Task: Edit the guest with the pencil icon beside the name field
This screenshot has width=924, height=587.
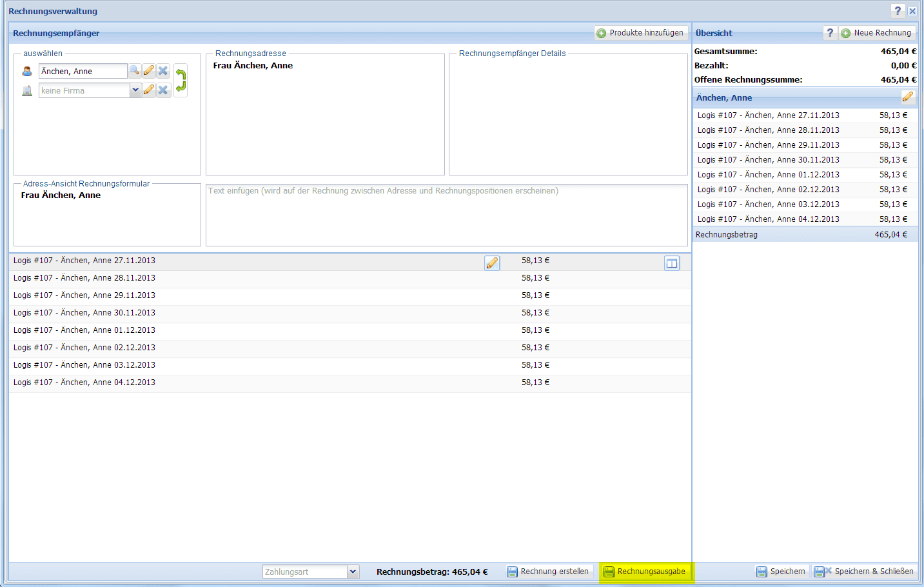Action: [149, 71]
